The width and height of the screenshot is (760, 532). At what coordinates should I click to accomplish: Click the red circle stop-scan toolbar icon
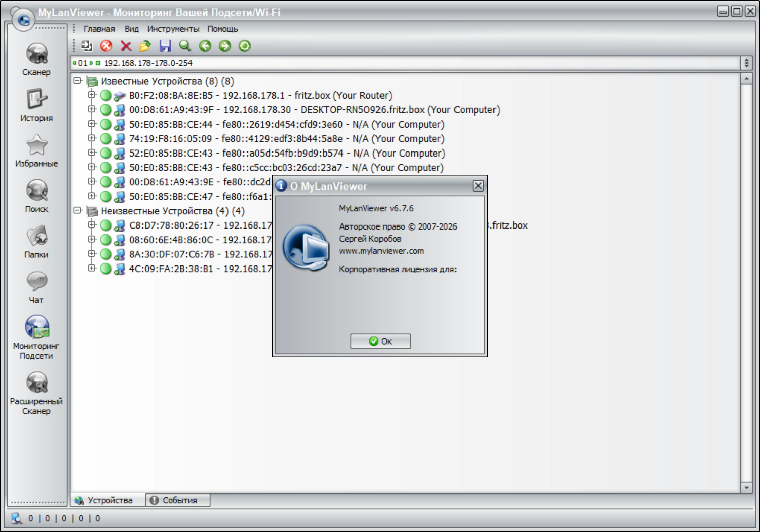106,46
